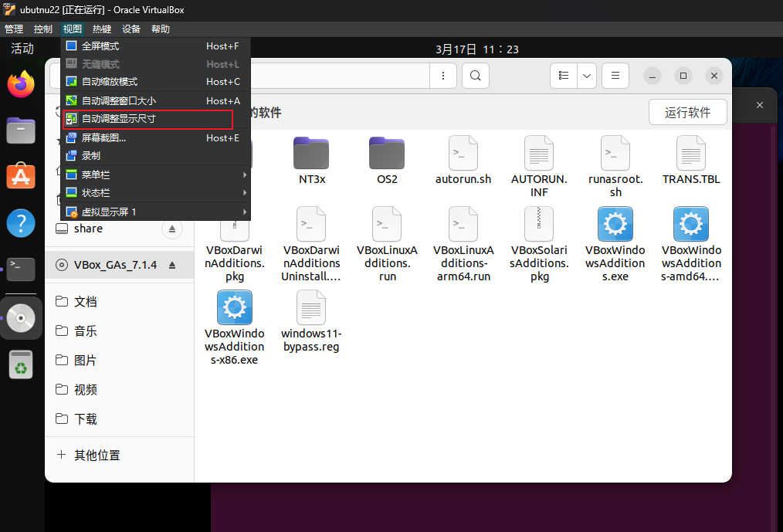Open the three-dot path options menu
Viewport: 783px width, 532px height.
(x=443, y=76)
